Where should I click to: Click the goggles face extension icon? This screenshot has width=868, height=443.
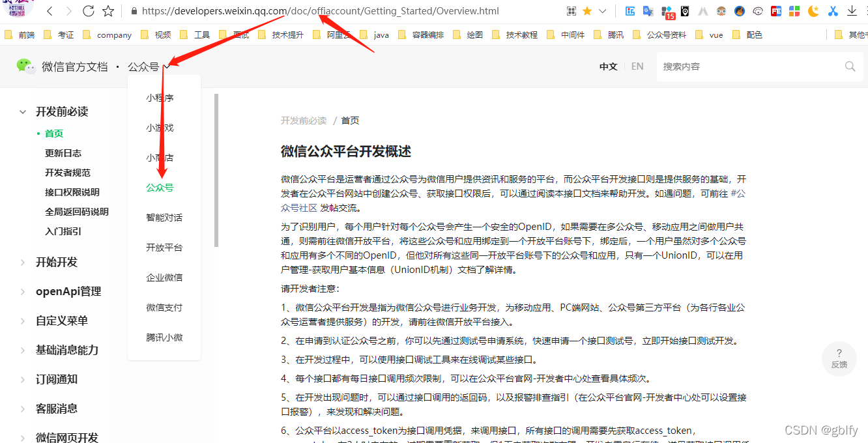pos(721,11)
